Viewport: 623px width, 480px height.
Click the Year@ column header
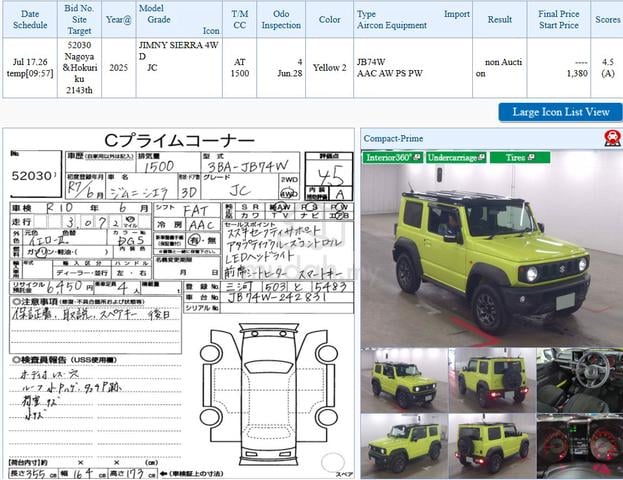(118, 19)
